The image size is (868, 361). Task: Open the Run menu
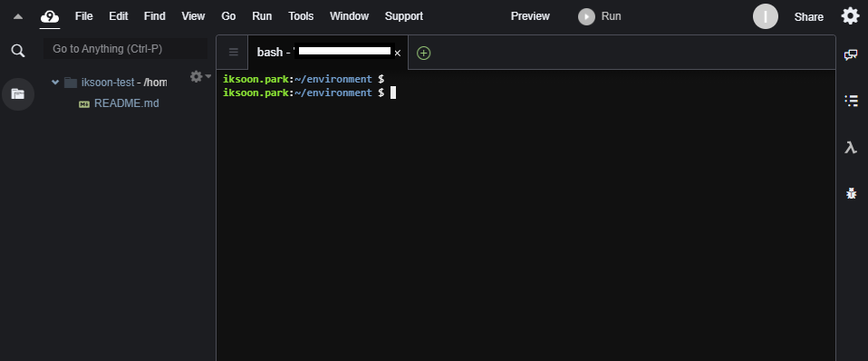click(262, 16)
